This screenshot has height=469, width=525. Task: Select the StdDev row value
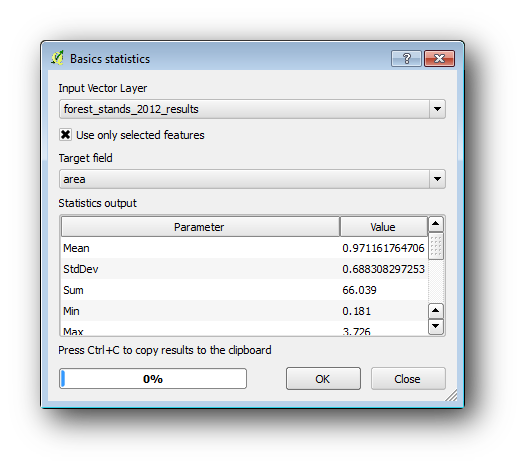coord(383,269)
